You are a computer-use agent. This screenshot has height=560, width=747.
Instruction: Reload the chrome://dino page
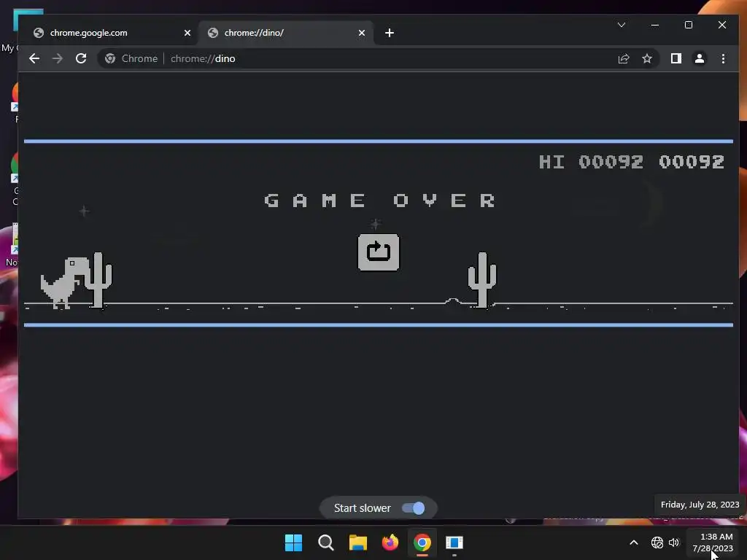tap(81, 58)
